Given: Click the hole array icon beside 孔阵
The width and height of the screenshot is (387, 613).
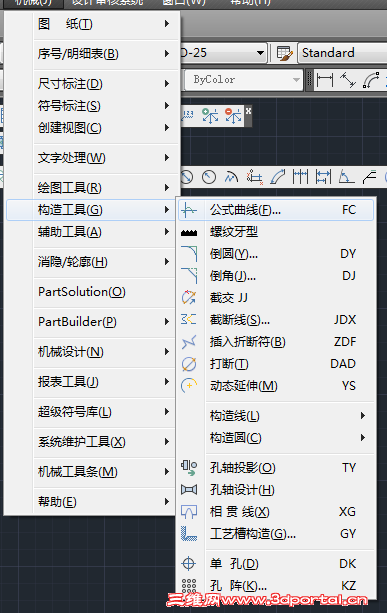Looking at the screenshot, I should coord(189,585).
